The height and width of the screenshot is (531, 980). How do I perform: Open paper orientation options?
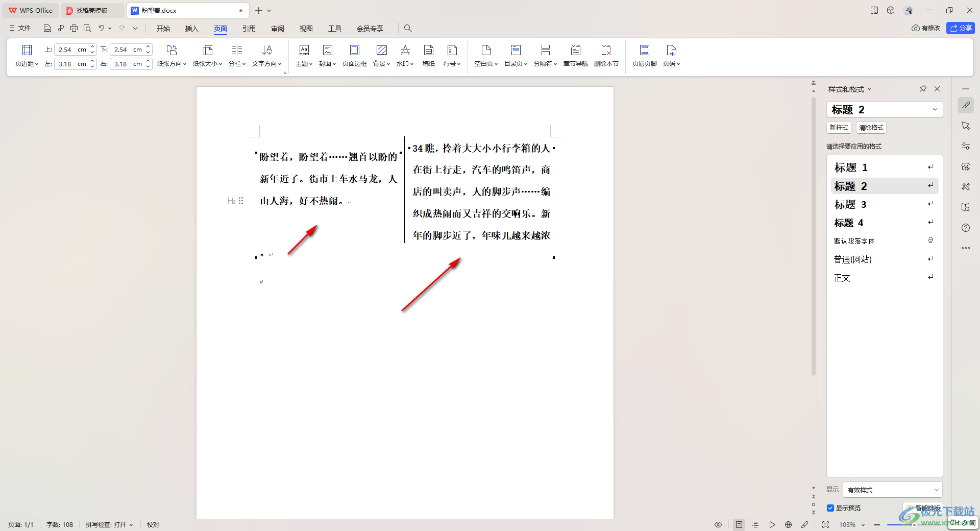pyautogui.click(x=171, y=56)
